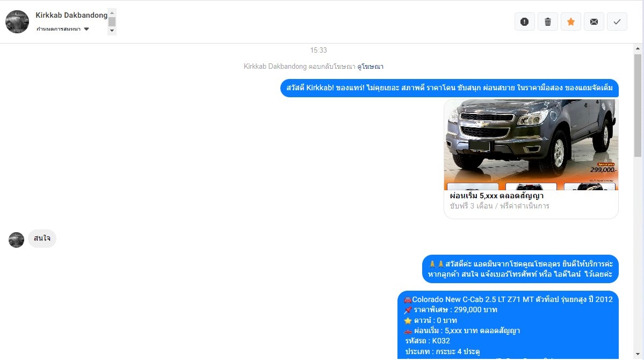Screen dimensions: 644x360
Task: Delete conversation with trash icon
Action: (547, 22)
